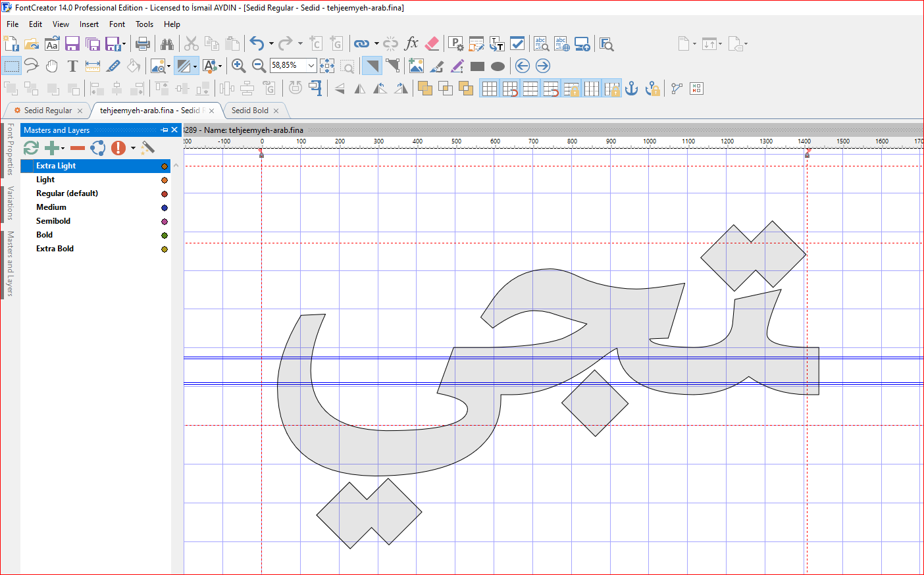The height and width of the screenshot is (575, 924).
Task: Expand the colored A tool dropdown
Action: [x=220, y=66]
